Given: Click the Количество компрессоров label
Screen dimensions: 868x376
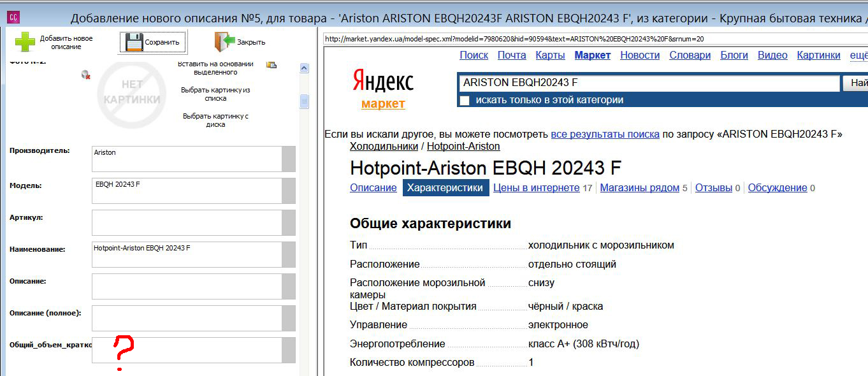Looking at the screenshot, I should [x=412, y=363].
